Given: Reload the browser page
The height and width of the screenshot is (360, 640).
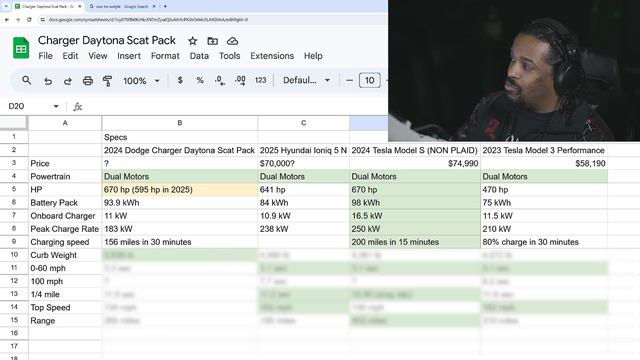Looking at the screenshot, I should coord(29,20).
